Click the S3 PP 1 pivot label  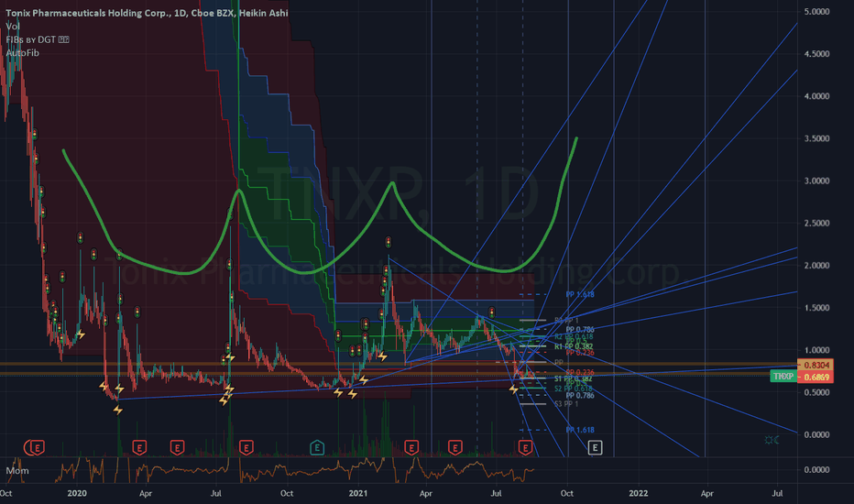click(566, 404)
